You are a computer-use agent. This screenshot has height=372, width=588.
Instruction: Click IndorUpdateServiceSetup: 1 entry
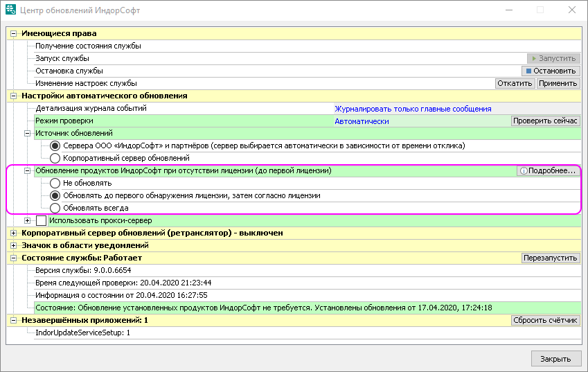click(82, 333)
